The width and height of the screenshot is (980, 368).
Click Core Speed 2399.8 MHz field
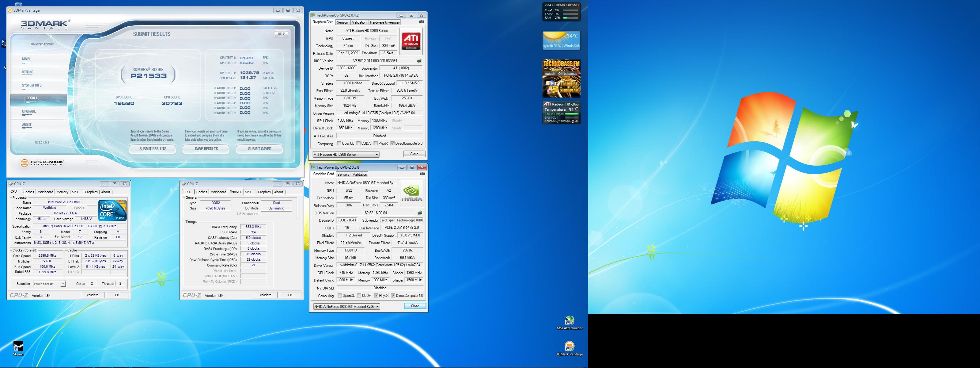pos(47,256)
